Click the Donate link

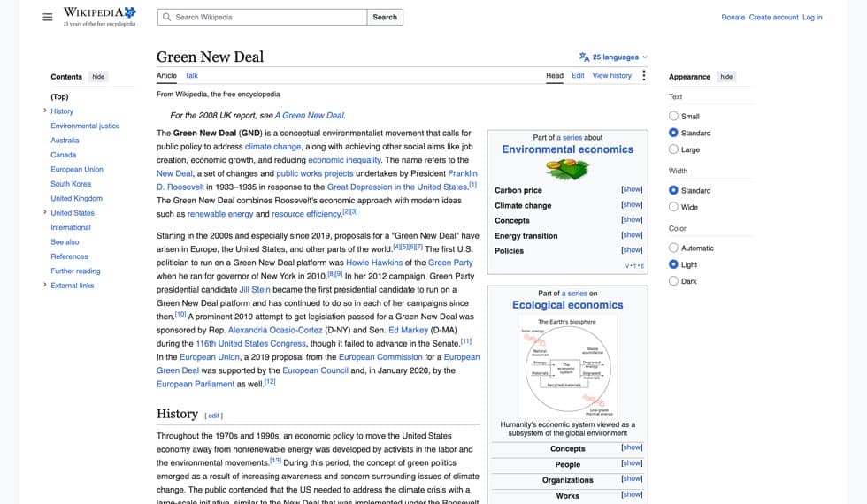(733, 17)
